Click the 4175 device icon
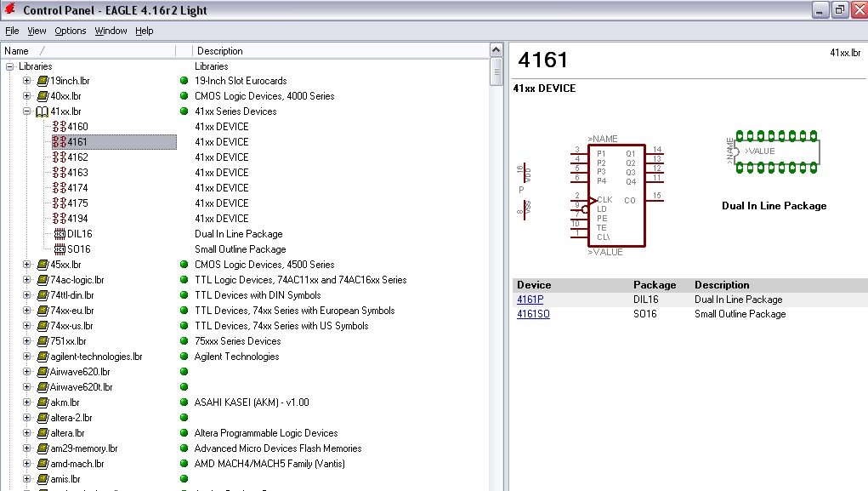This screenshot has width=868, height=491. pyautogui.click(x=60, y=203)
